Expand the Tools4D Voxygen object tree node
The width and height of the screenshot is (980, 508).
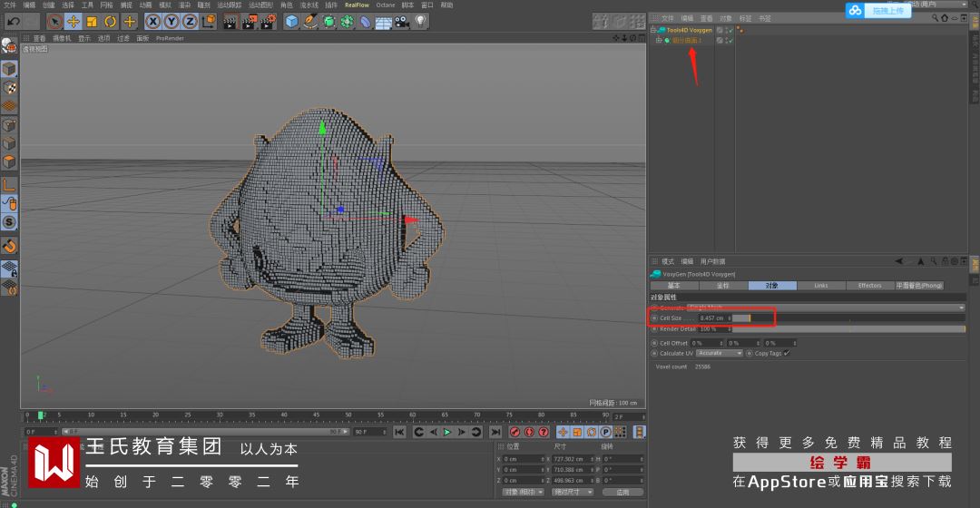pyautogui.click(x=653, y=30)
